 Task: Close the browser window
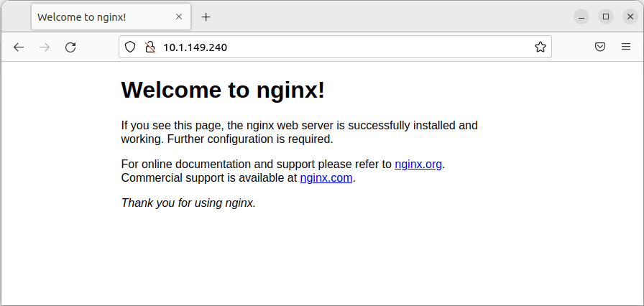tap(630, 17)
